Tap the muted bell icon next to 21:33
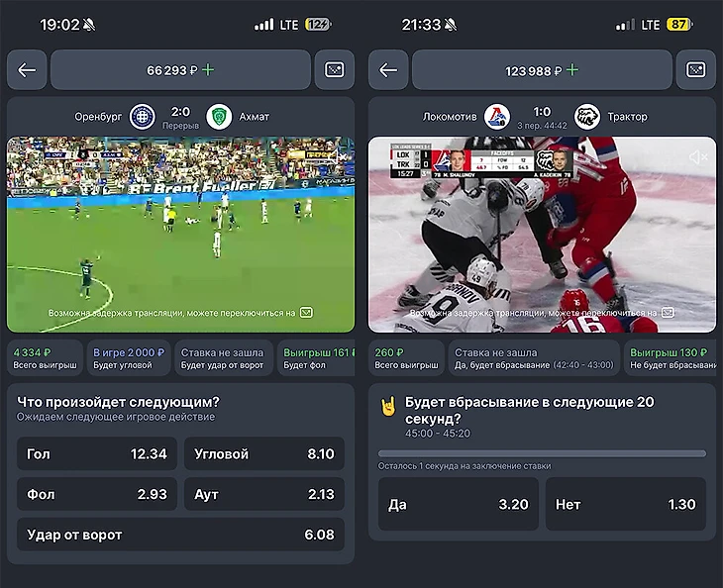Screen dimensions: 723x588 pos(451,25)
